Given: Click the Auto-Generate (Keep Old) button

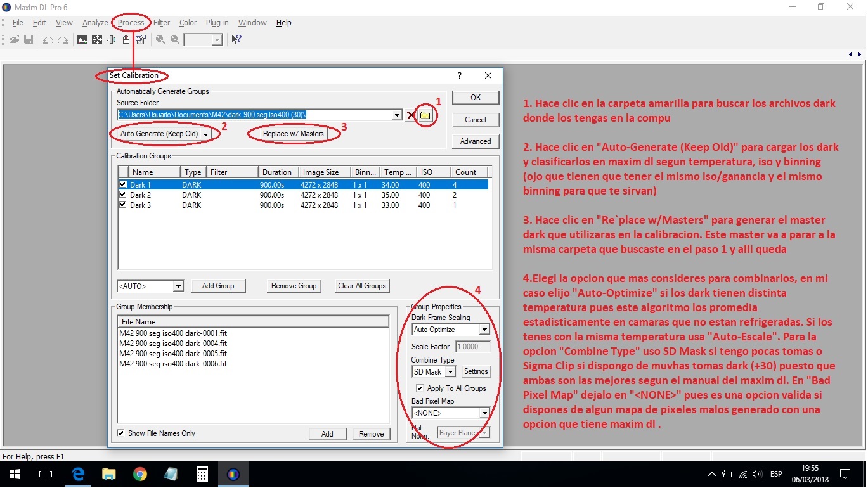Looking at the screenshot, I should click(159, 134).
